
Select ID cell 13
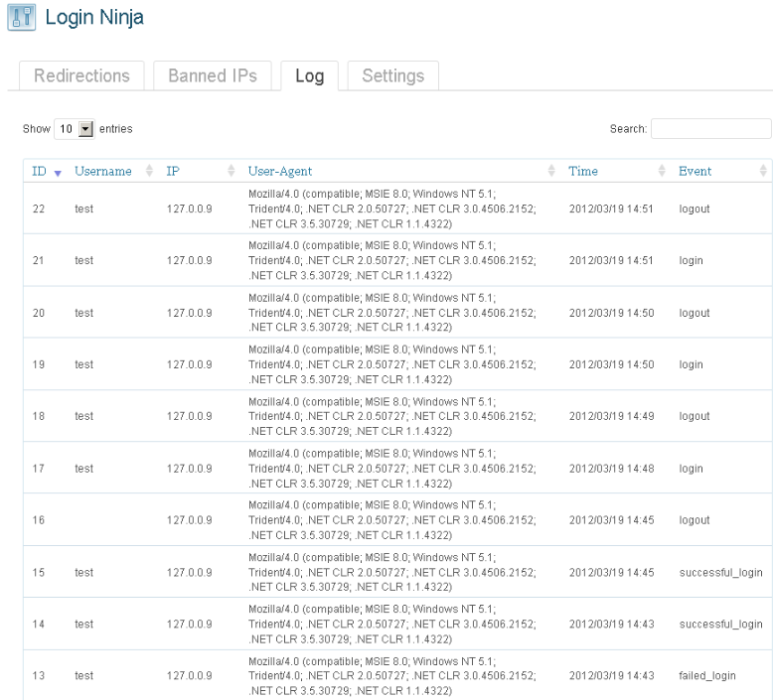(x=39, y=676)
